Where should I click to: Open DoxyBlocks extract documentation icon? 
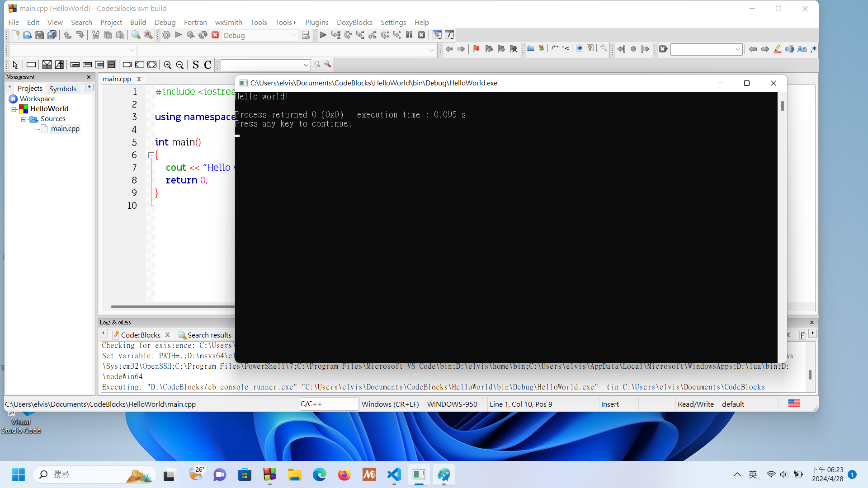tap(530, 49)
